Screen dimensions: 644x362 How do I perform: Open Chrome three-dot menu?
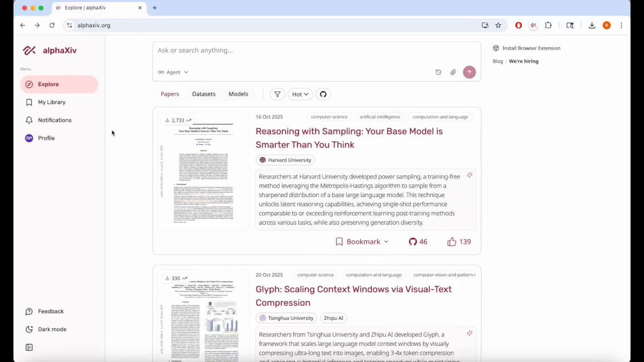(x=621, y=25)
